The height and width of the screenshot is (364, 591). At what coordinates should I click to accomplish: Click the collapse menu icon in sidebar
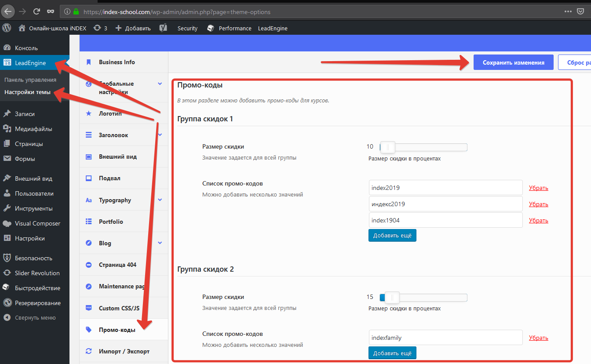7,317
